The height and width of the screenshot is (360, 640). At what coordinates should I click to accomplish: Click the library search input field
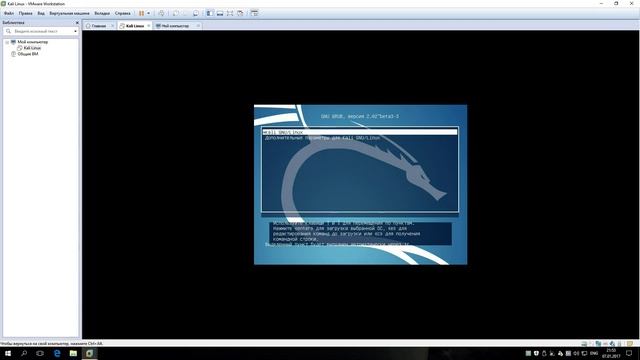(41, 31)
